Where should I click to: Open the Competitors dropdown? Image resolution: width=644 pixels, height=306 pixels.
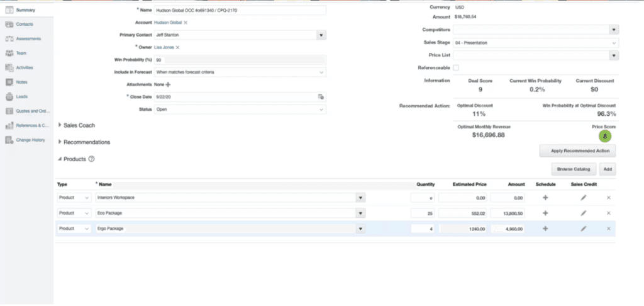tap(614, 30)
